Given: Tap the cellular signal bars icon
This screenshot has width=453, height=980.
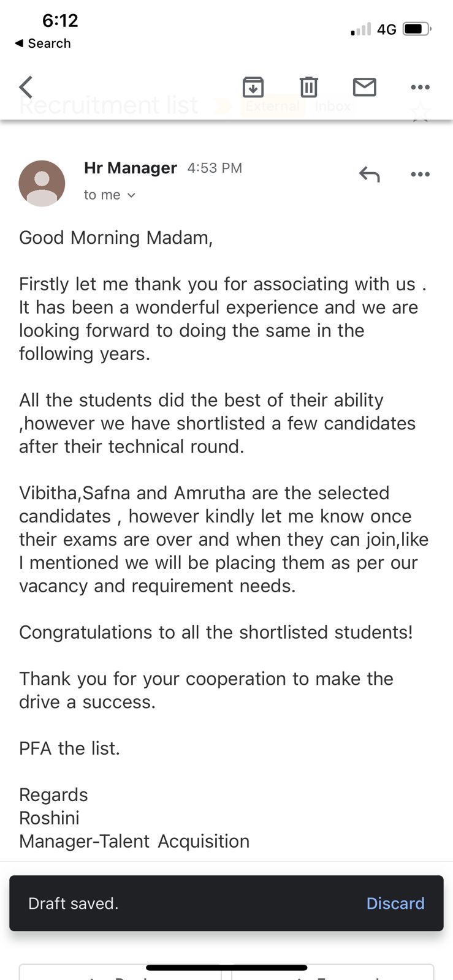Looking at the screenshot, I should coord(361,29).
